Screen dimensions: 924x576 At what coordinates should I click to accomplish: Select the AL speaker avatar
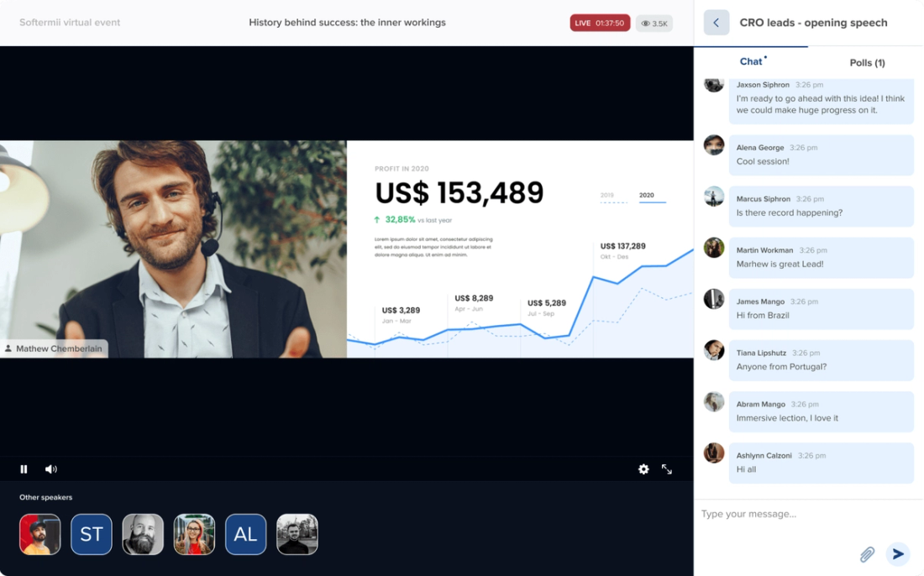[x=246, y=534]
